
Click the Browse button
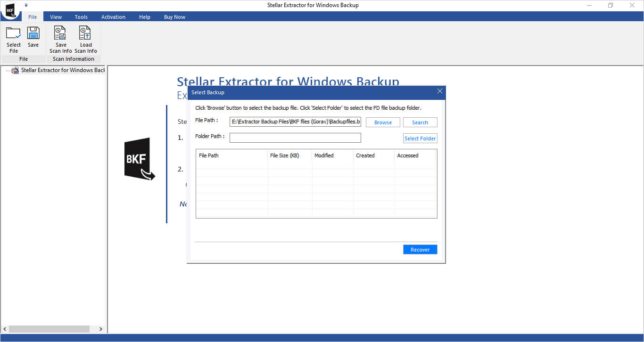pyautogui.click(x=383, y=122)
